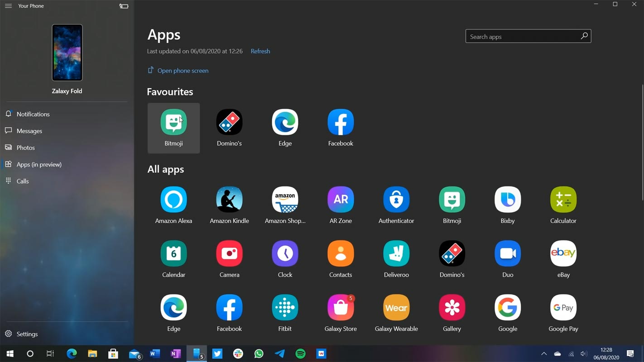Image resolution: width=644 pixels, height=362 pixels.
Task: Open Slack from the taskbar
Action: (238, 353)
